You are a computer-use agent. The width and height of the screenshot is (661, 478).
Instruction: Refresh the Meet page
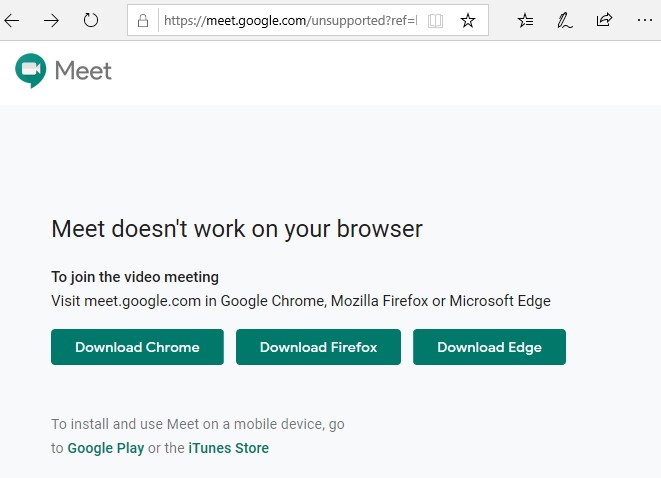91,20
